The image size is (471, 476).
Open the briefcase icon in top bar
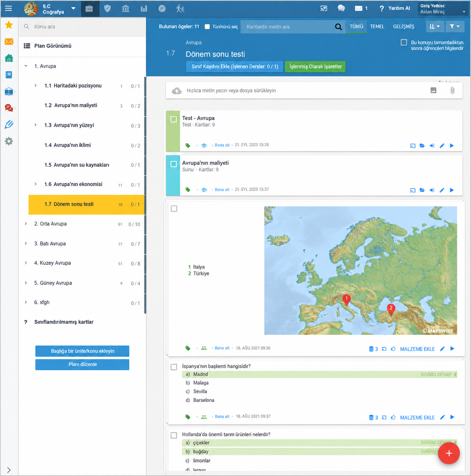[x=89, y=8]
